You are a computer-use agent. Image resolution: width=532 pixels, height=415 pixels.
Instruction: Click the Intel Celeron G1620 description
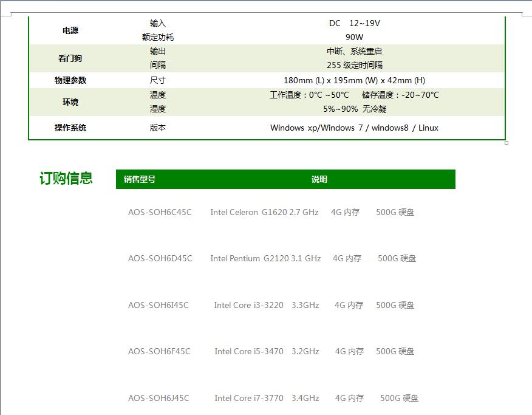tap(264, 212)
